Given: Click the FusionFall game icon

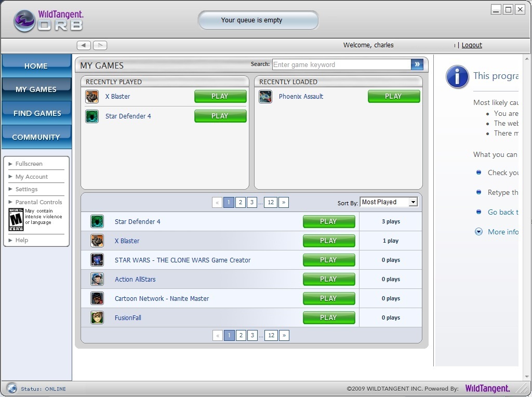Looking at the screenshot, I should [x=97, y=317].
